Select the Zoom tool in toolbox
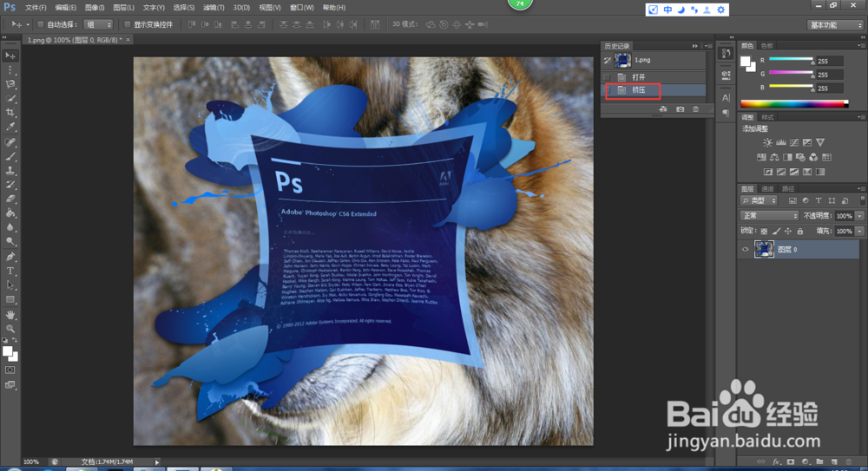Image resolution: width=868 pixels, height=471 pixels. click(x=10, y=329)
